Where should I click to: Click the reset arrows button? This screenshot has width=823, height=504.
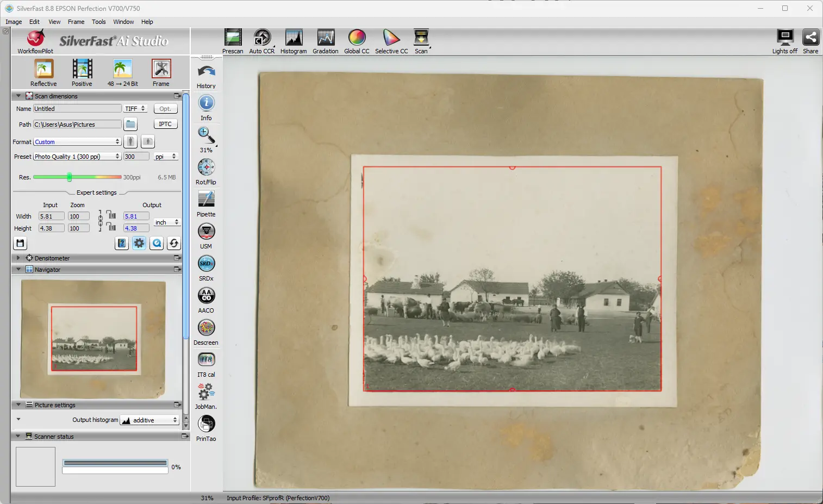point(174,243)
